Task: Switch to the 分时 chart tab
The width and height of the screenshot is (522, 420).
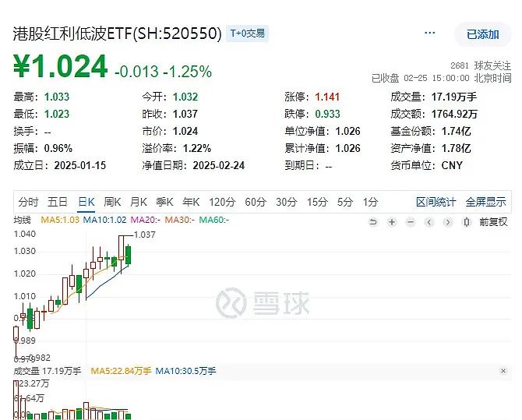Action: click(x=28, y=202)
